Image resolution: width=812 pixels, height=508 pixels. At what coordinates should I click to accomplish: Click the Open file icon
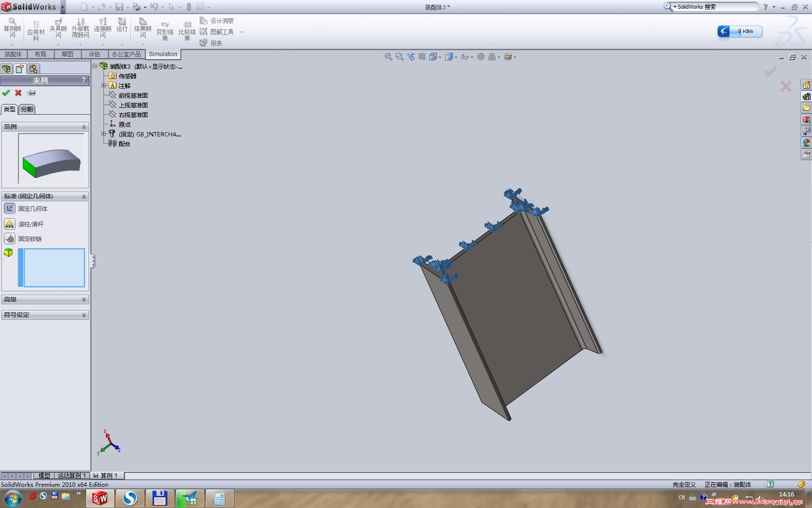(x=101, y=7)
